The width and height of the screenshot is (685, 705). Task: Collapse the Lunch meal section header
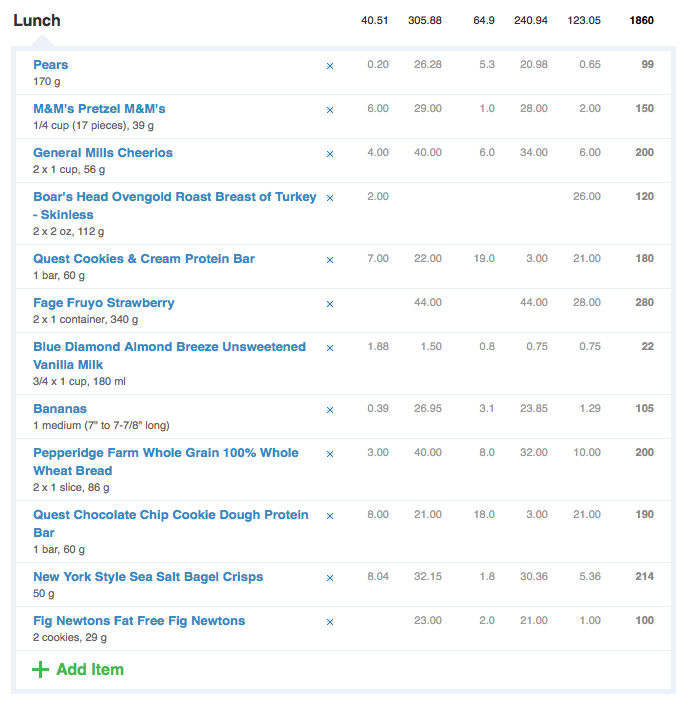click(x=36, y=21)
